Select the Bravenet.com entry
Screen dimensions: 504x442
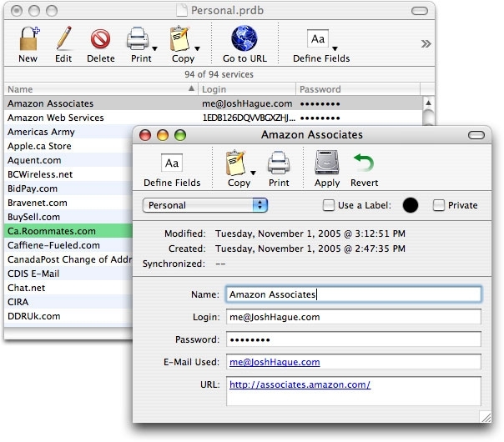pos(68,203)
